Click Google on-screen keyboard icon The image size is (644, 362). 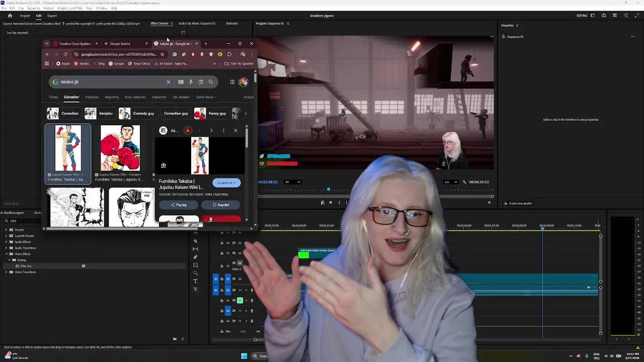pyautogui.click(x=181, y=82)
